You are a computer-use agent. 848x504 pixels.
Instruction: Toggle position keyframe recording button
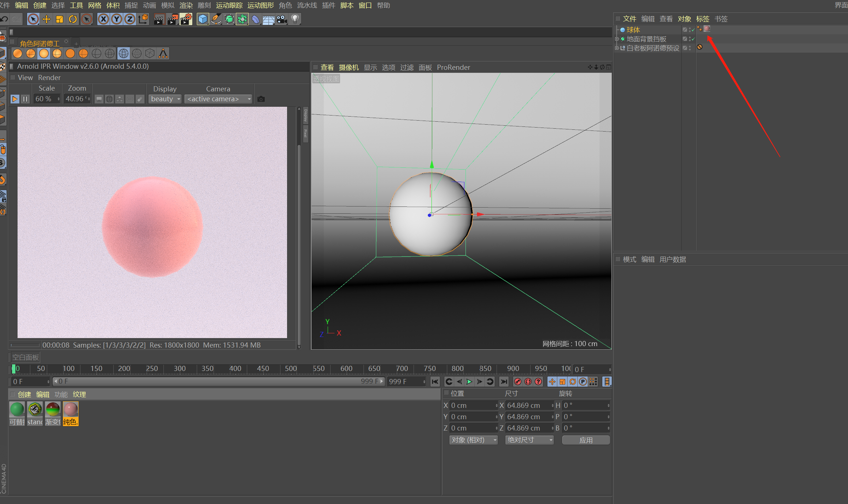[x=552, y=382]
